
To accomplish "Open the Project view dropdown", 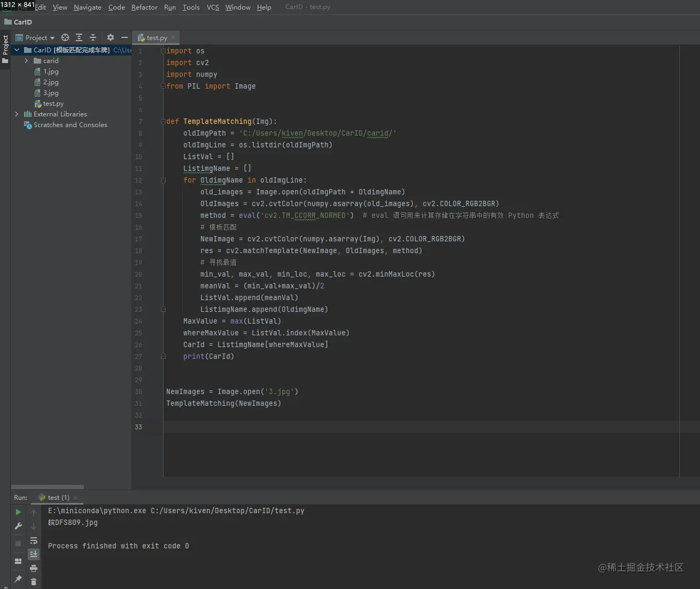I will (x=35, y=37).
